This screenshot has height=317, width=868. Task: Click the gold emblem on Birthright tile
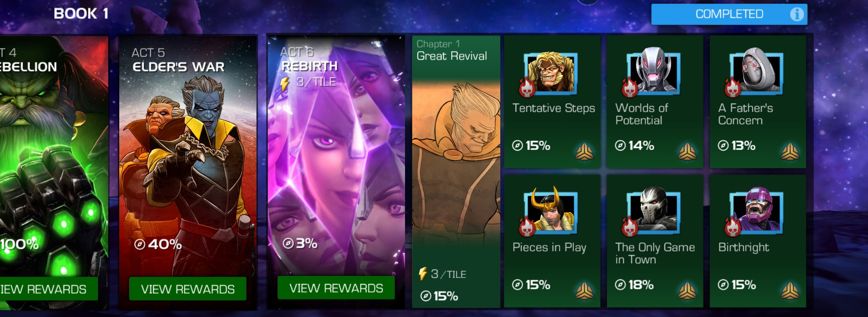tap(790, 291)
